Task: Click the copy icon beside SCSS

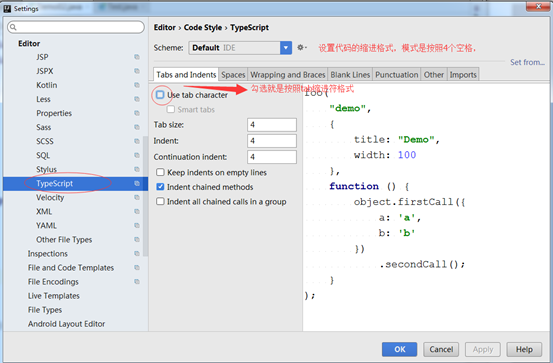Action: [137, 141]
